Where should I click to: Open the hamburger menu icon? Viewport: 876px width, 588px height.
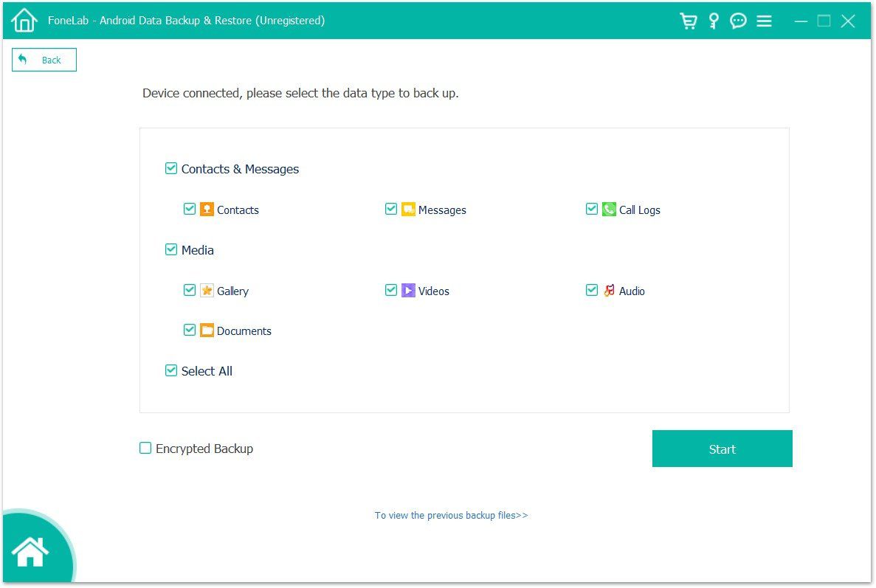(x=764, y=21)
